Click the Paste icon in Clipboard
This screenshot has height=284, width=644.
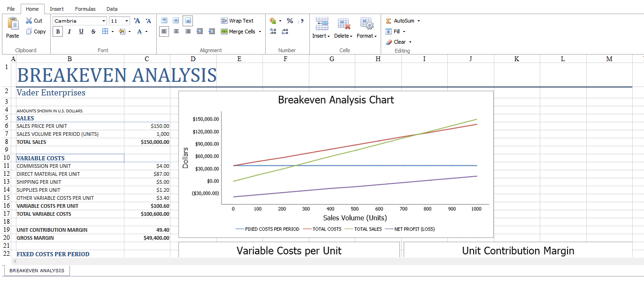coord(13,24)
